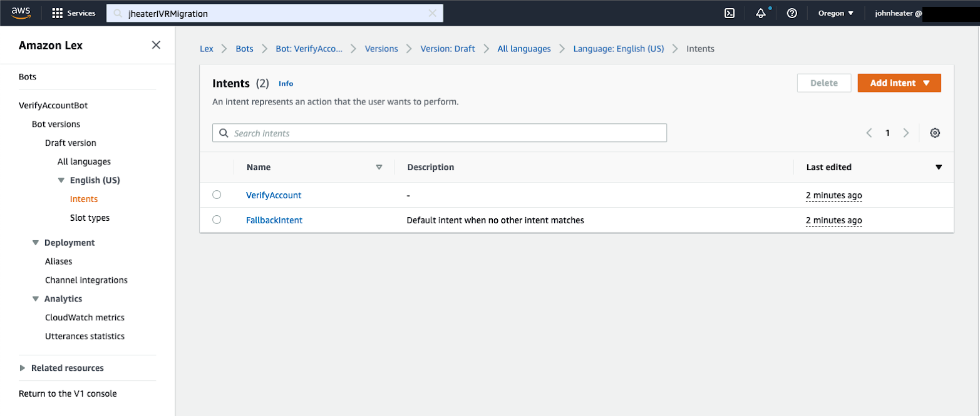Go to Bot: VerifyAcco... breadcrumb

[309, 48]
